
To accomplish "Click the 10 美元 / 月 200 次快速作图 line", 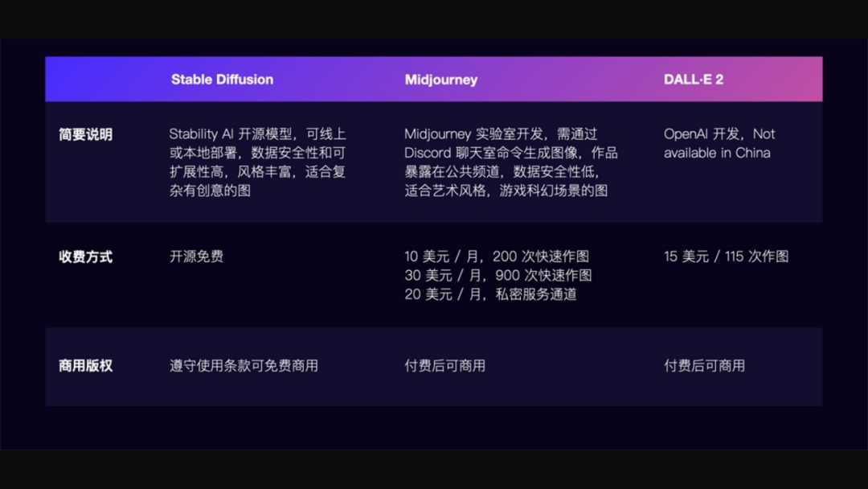I will click(497, 257).
